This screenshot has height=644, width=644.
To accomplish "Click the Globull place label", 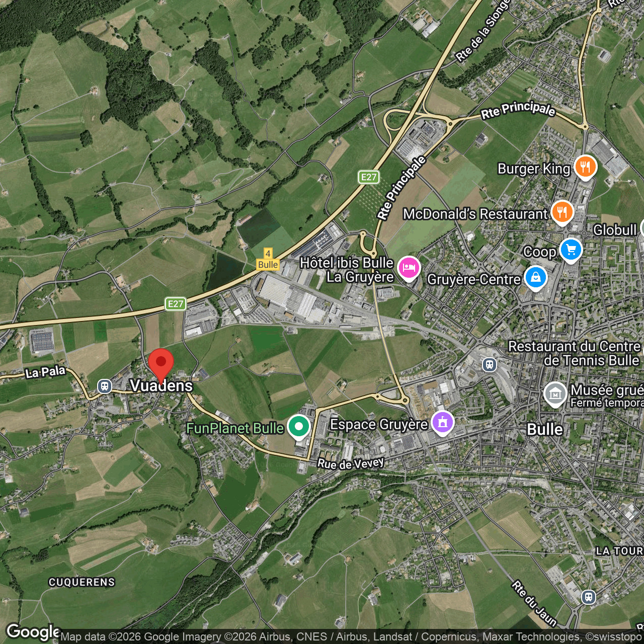I will (x=615, y=230).
